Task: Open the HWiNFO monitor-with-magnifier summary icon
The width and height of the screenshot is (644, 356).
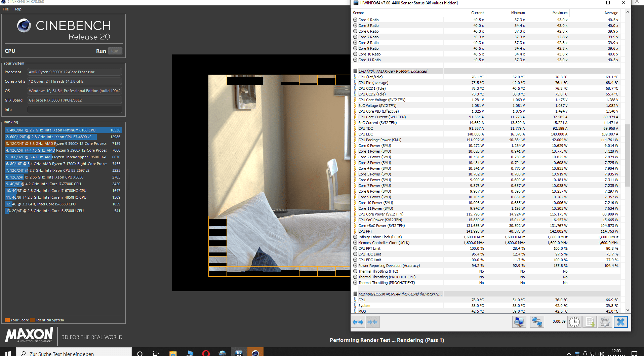Action: click(x=519, y=322)
